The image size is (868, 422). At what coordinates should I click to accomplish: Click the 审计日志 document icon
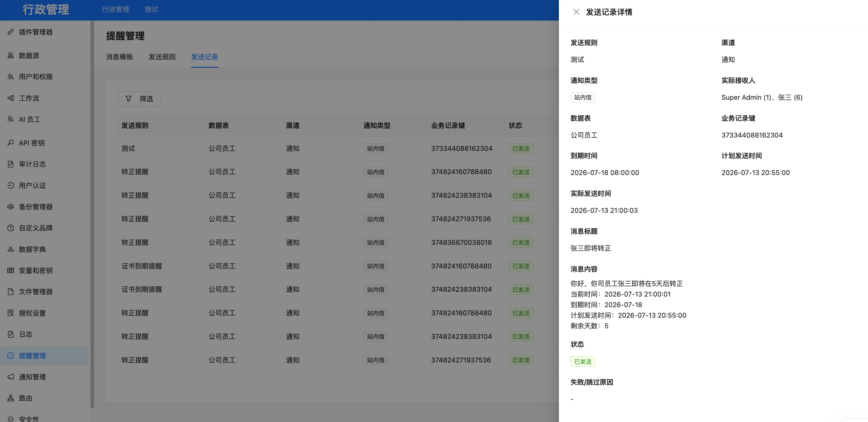coord(11,164)
